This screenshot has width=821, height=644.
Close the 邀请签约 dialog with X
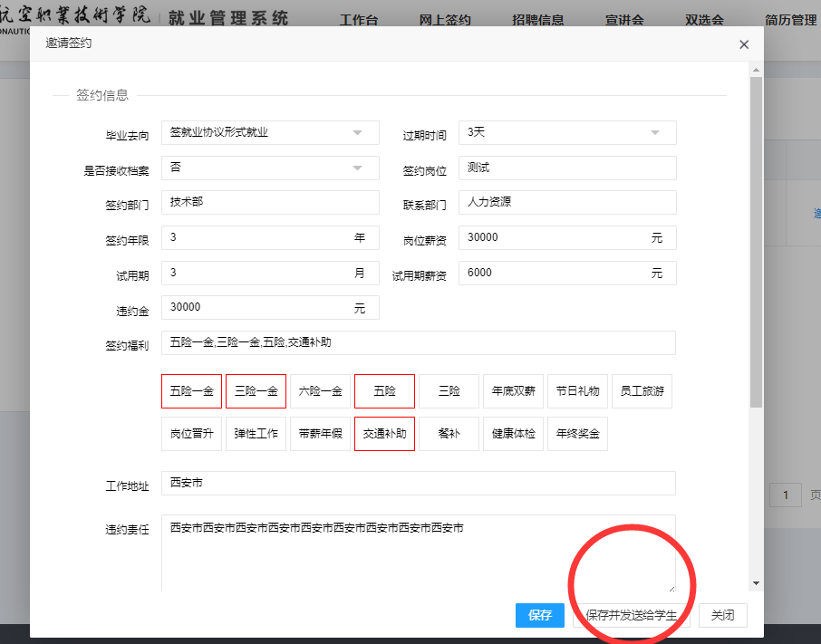tap(744, 44)
